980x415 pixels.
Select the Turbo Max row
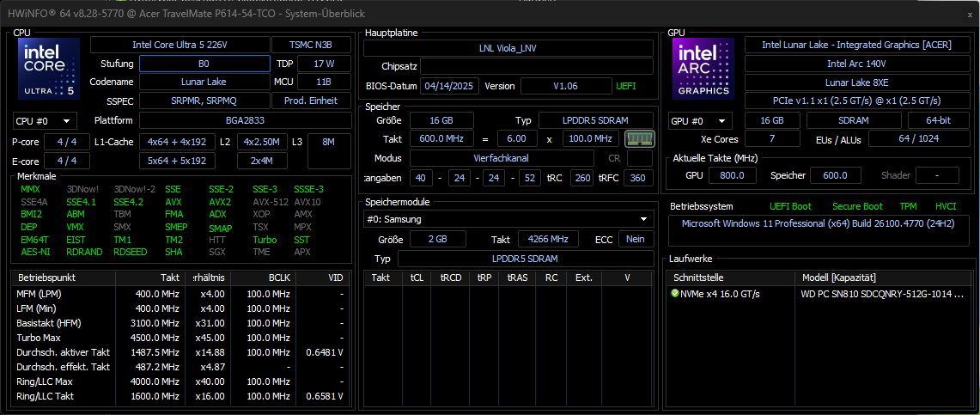180,339
